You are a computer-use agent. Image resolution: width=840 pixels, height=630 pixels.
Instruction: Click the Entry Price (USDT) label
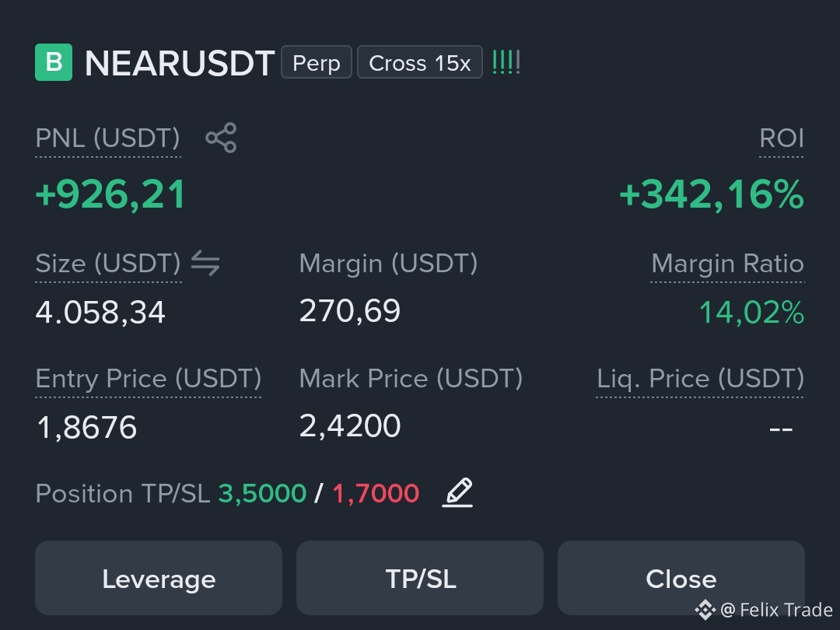pyautogui.click(x=149, y=379)
